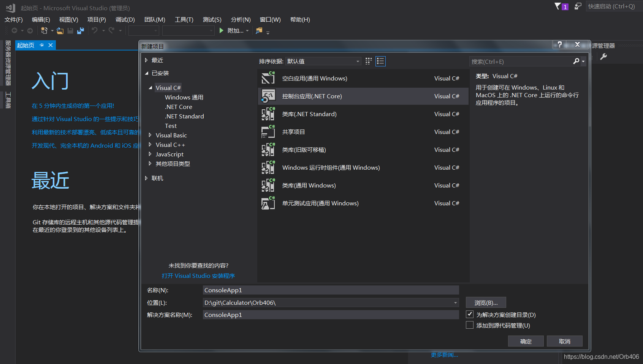643x364 pixels.
Task: Open the 位置 path dropdown arrow
Action: click(x=455, y=303)
